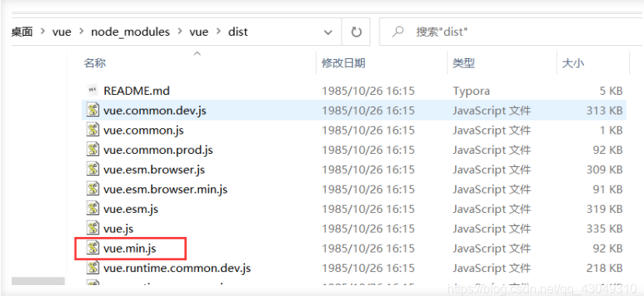This screenshot has width=644, height=303.
Task: Select the file name vue.runtime.common.dev.js
Action: [177, 268]
